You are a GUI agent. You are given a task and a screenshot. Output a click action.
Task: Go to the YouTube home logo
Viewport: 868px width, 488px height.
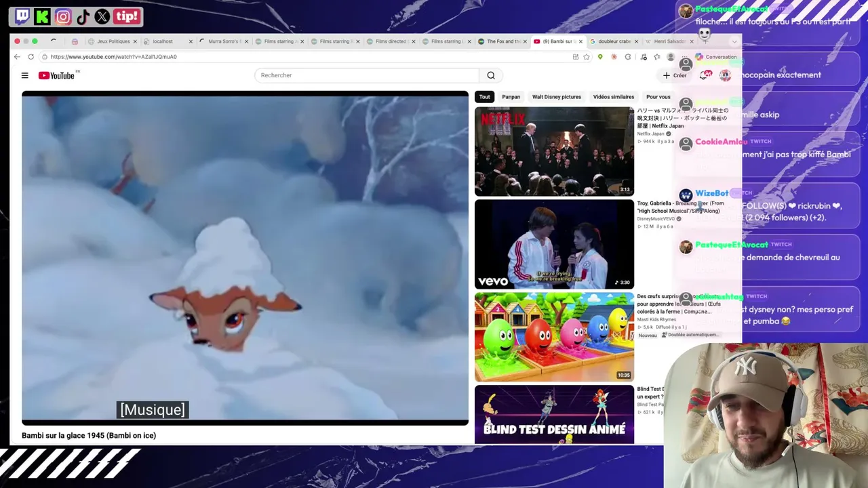click(x=56, y=75)
